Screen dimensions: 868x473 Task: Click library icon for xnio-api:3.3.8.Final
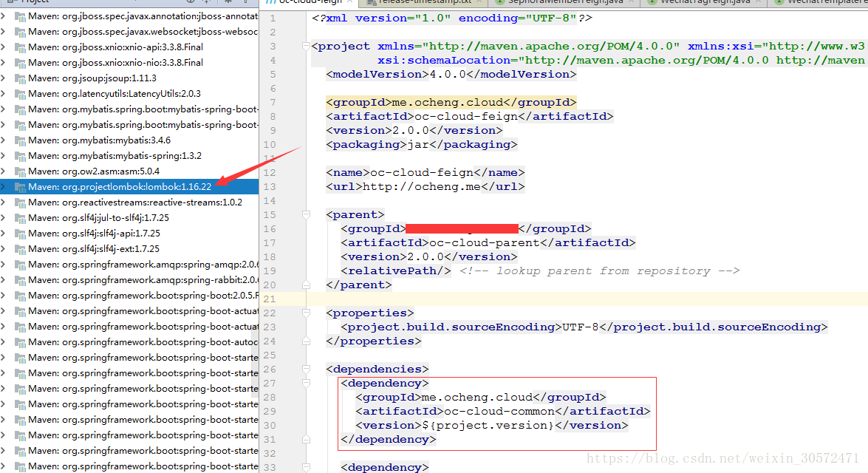(x=21, y=47)
